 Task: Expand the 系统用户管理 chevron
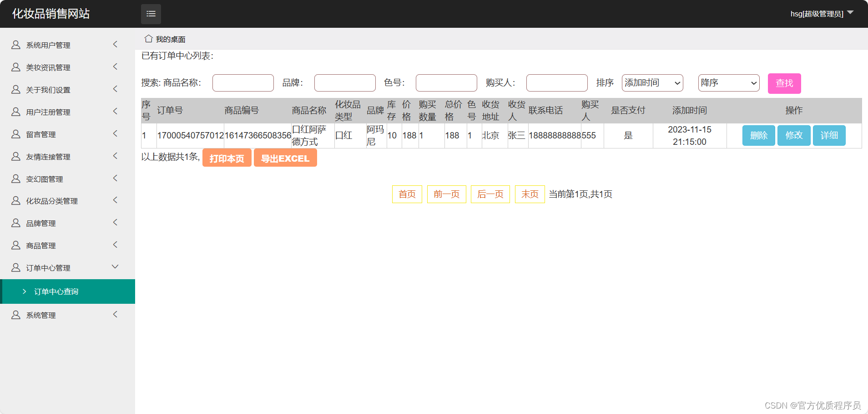click(x=115, y=44)
